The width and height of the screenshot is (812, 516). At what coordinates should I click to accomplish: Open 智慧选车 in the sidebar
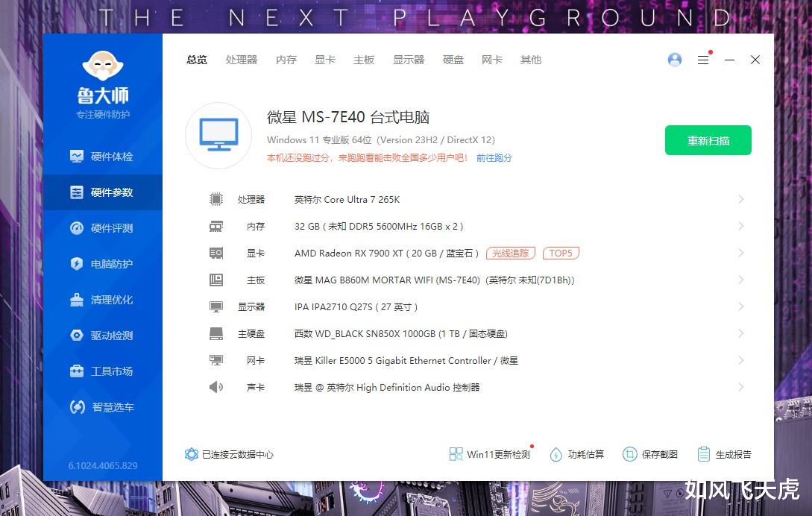coord(103,406)
